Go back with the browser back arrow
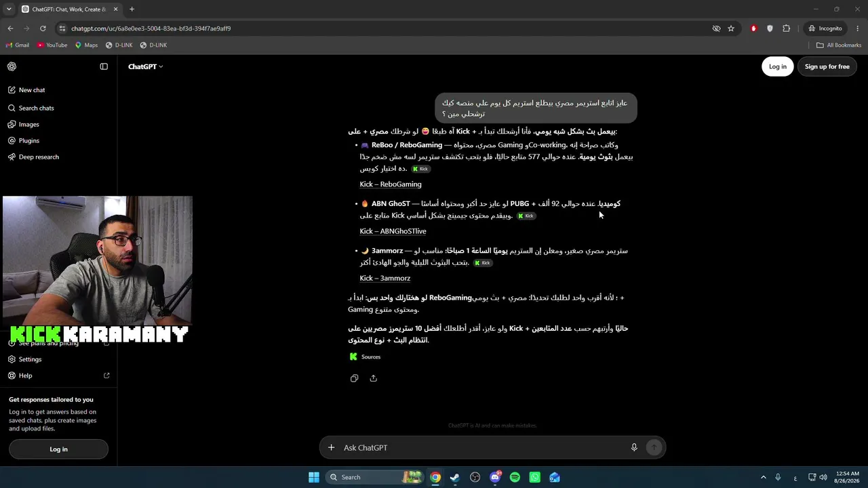Viewport: 868px width, 488px height. [x=10, y=28]
